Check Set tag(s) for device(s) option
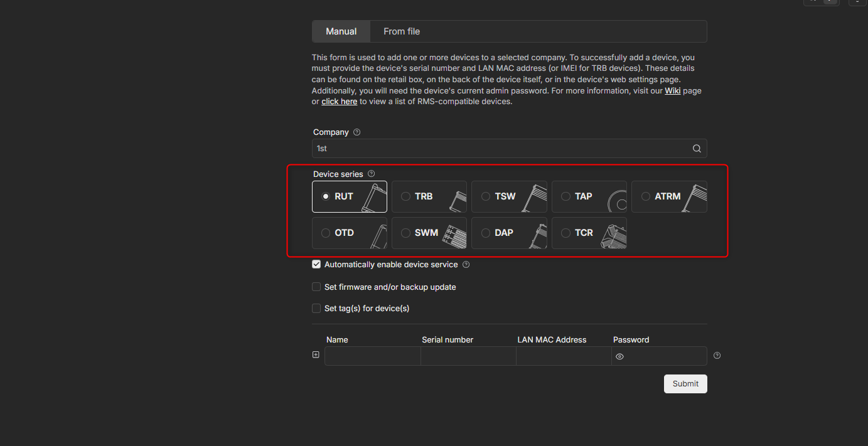The image size is (868, 446). coord(316,308)
